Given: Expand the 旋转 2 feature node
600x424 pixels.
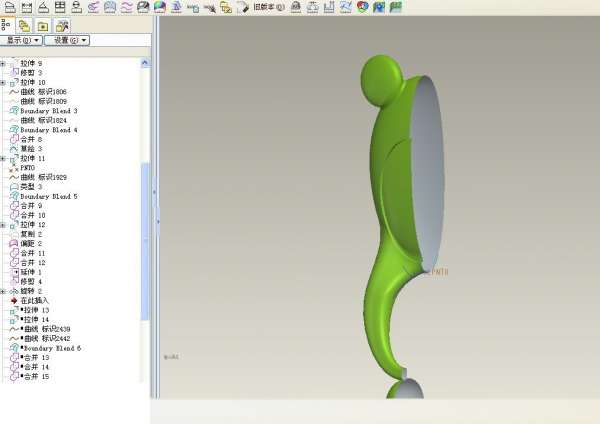Looking at the screenshot, I should [x=3, y=291].
